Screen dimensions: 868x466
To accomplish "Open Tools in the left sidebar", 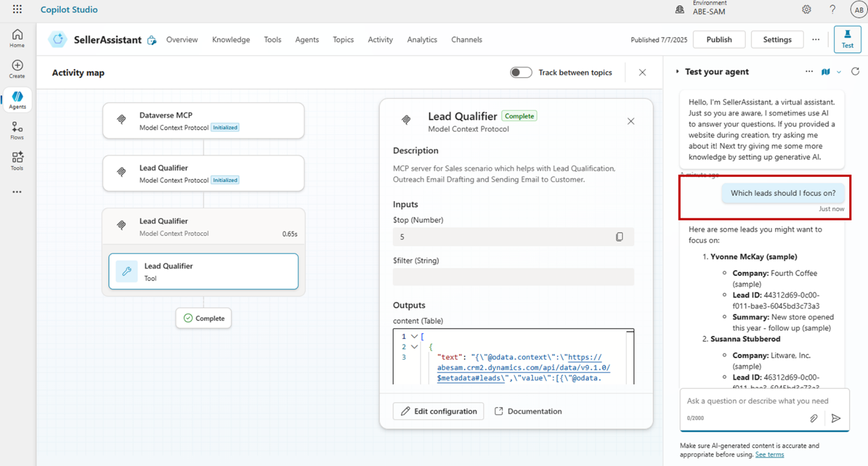I will pos(17,161).
